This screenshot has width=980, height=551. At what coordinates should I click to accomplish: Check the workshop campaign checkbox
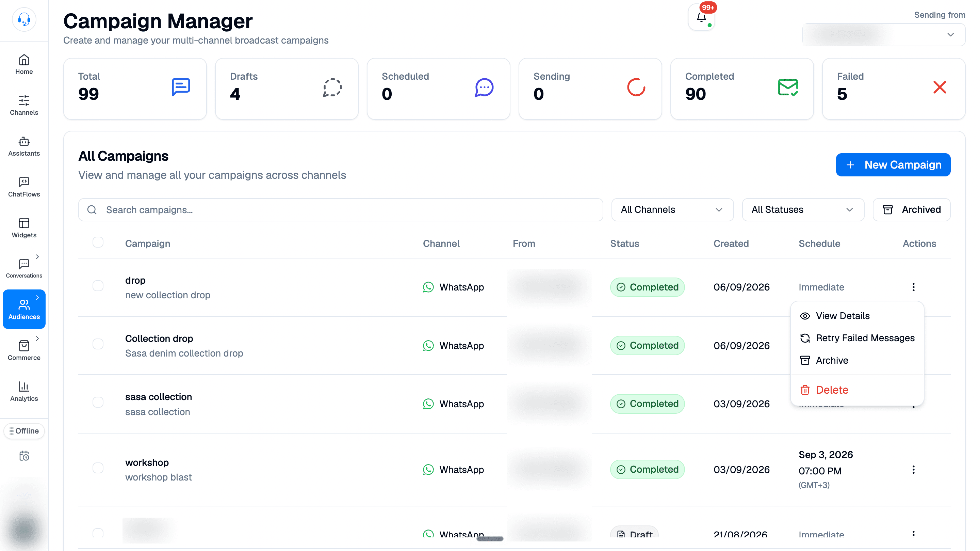[x=98, y=468]
